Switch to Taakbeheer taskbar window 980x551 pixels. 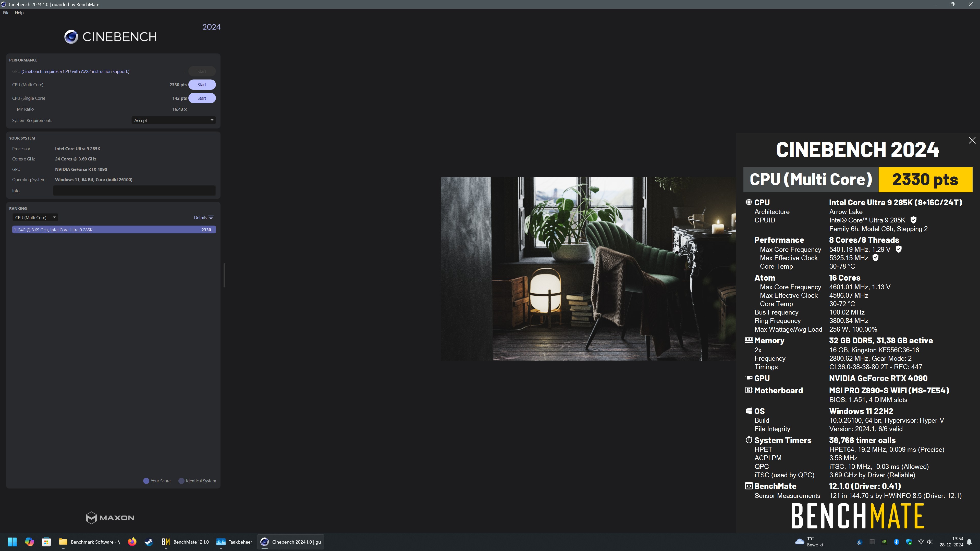point(234,542)
